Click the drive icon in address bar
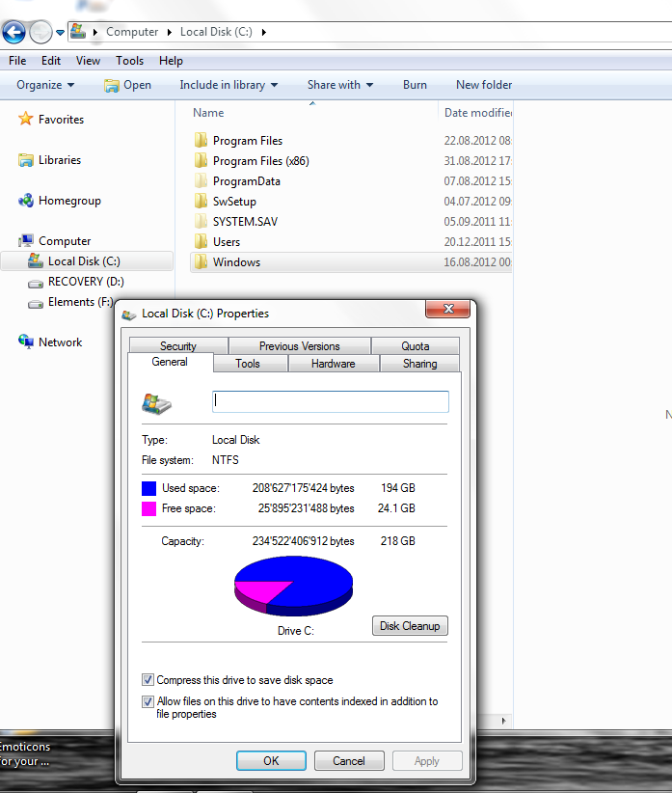The height and width of the screenshot is (793, 672). point(78,32)
